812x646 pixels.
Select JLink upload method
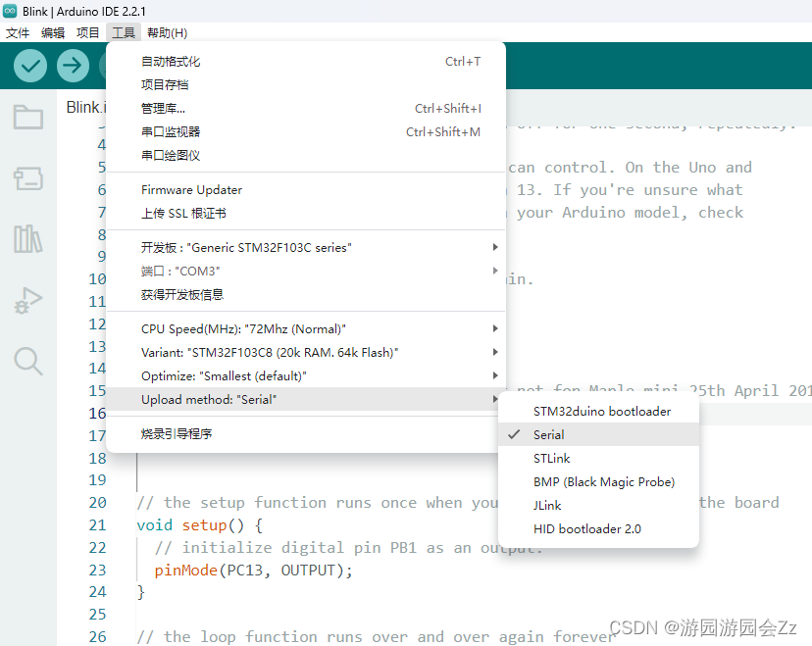[x=598, y=506]
